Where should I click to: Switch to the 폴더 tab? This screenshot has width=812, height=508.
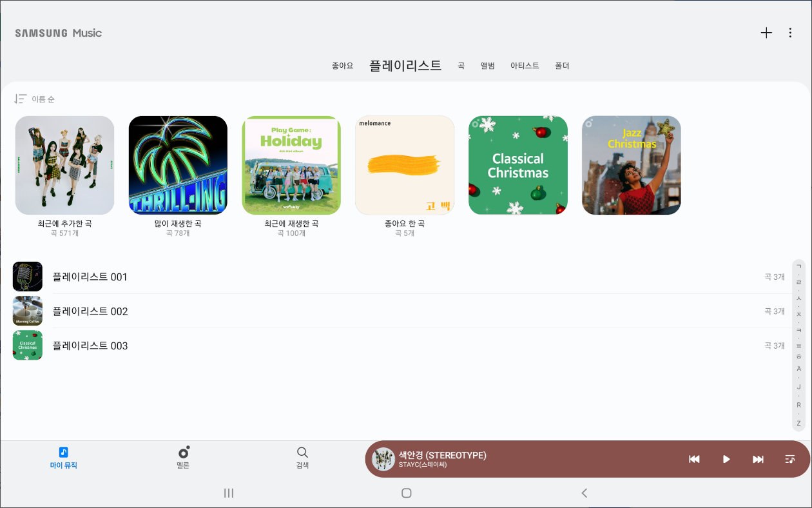point(561,65)
